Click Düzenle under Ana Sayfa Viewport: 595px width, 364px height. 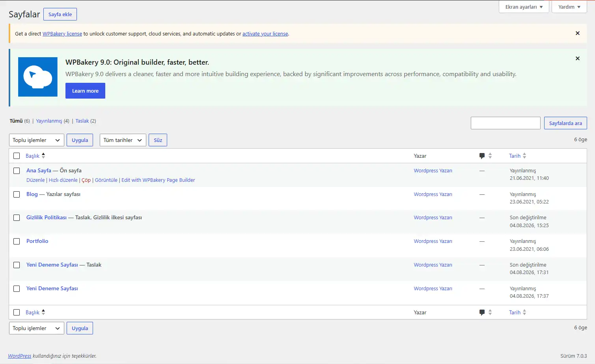[x=35, y=180]
